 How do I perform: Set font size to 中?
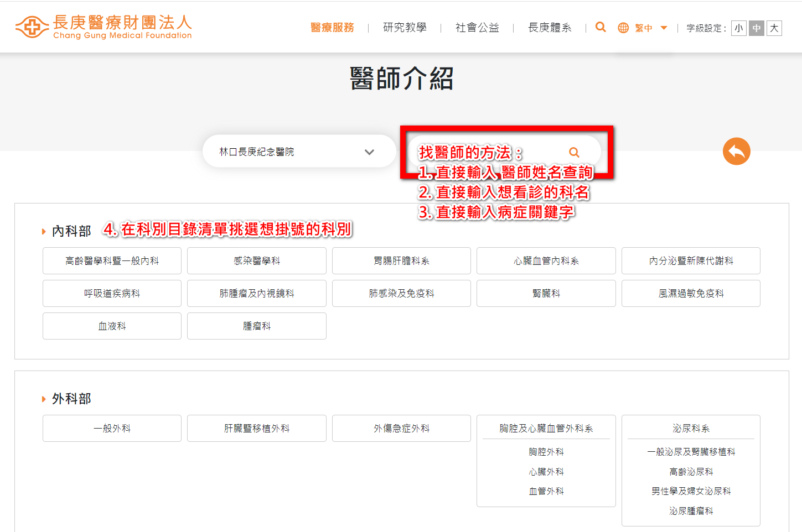coord(757,28)
